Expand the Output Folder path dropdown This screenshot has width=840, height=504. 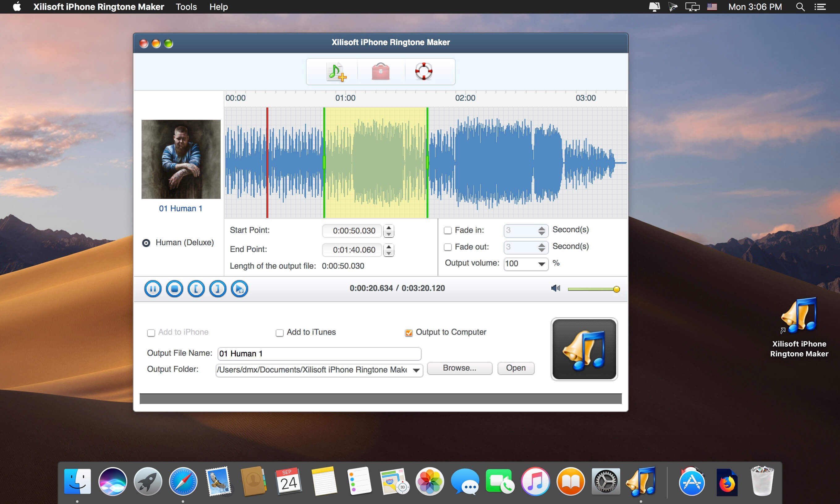coord(416,370)
